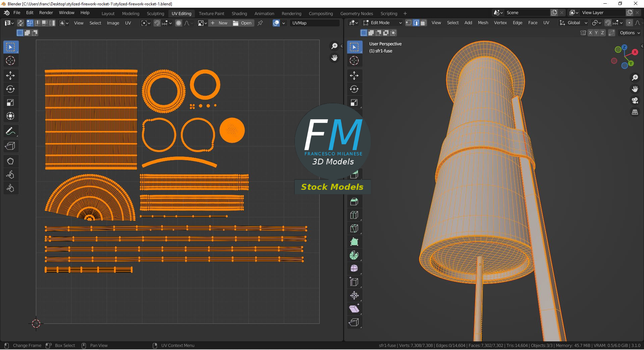Open the Mesh menu
This screenshot has width=644, height=350.
(x=483, y=23)
